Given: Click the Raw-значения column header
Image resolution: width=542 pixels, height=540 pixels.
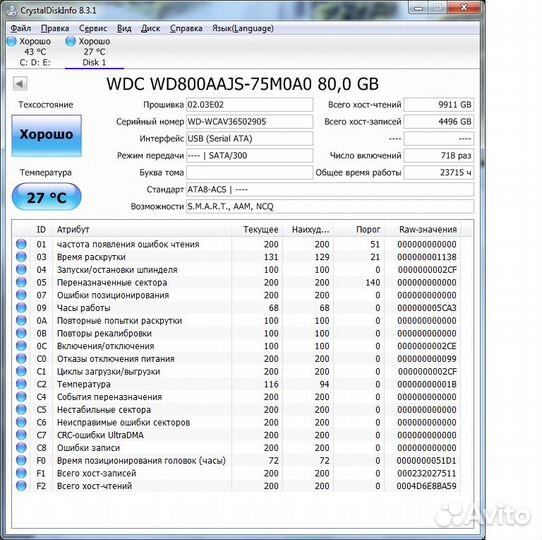Looking at the screenshot, I should click(423, 230).
